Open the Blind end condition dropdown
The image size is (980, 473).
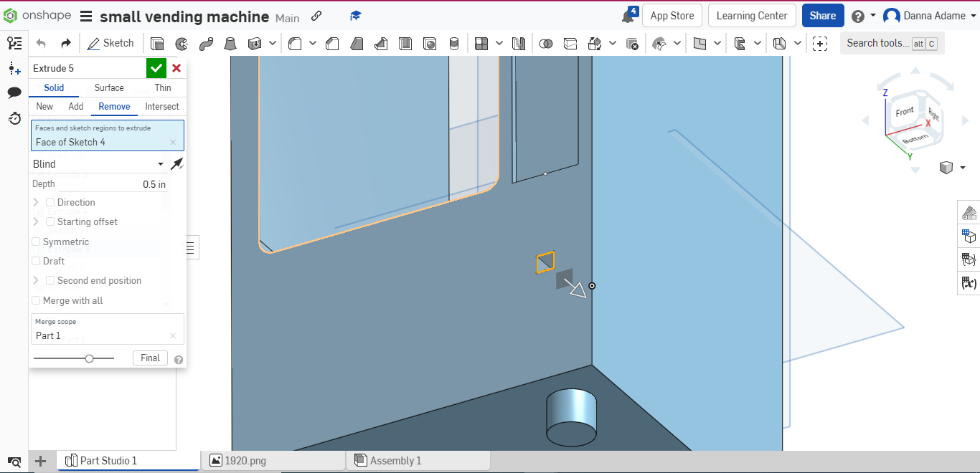click(x=100, y=163)
